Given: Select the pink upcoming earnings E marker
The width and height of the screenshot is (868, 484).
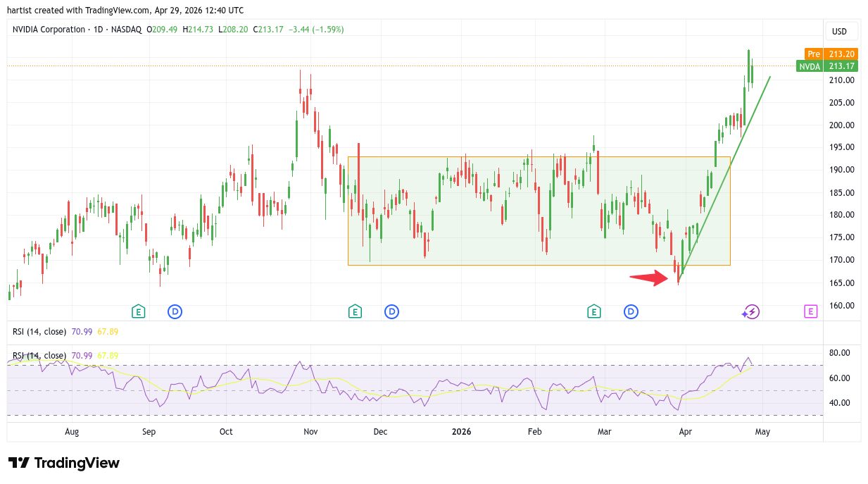Looking at the screenshot, I should coord(810,311).
